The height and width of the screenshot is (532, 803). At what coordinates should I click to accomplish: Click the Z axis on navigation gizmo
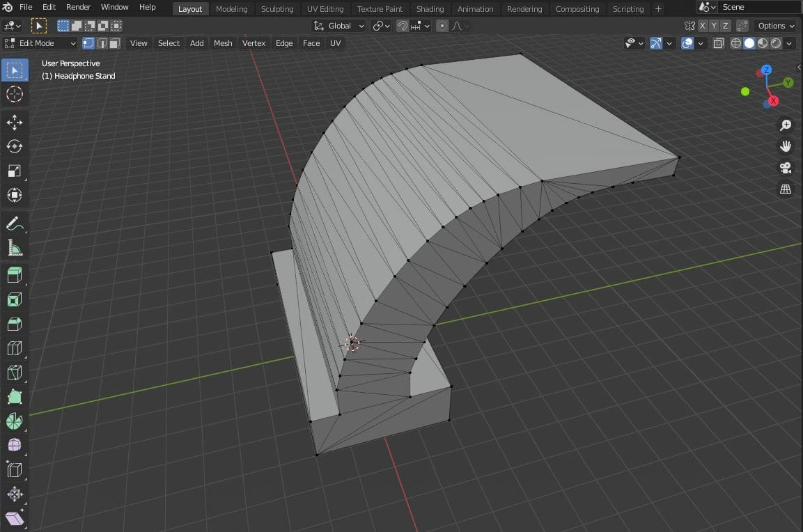[766, 70]
